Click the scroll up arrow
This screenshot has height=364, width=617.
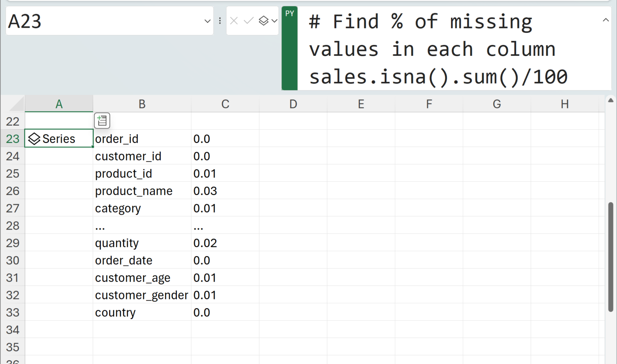tap(611, 100)
